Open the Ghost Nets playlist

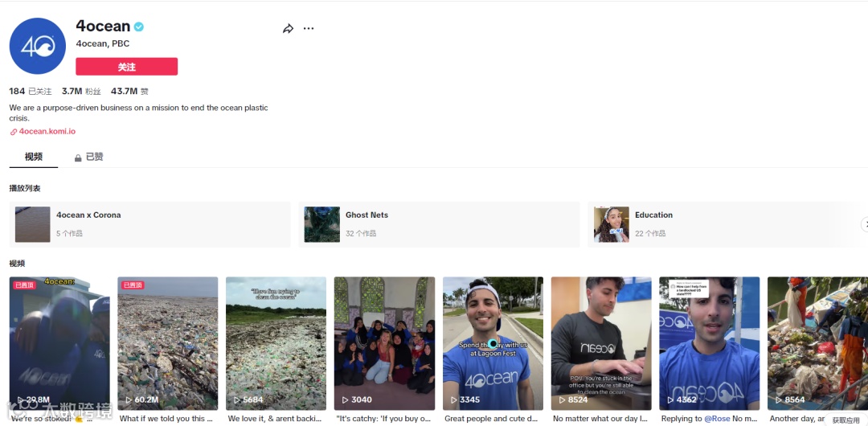(x=439, y=224)
